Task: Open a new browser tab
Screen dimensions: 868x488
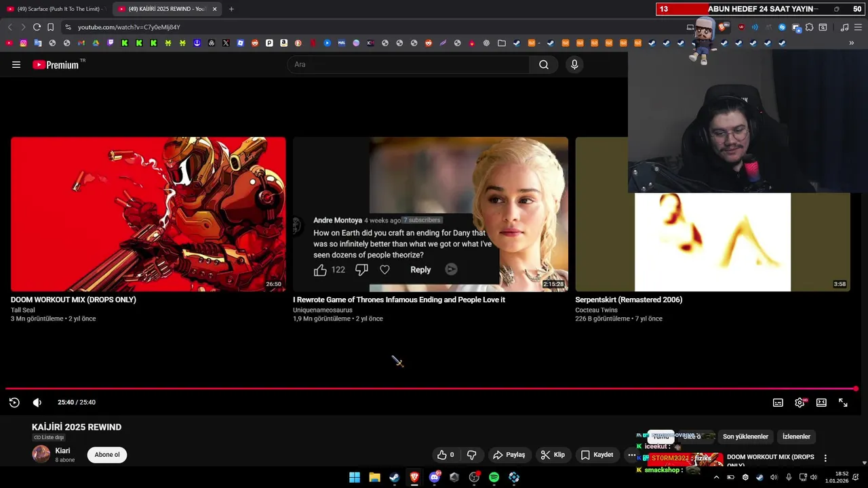Action: 231,9
